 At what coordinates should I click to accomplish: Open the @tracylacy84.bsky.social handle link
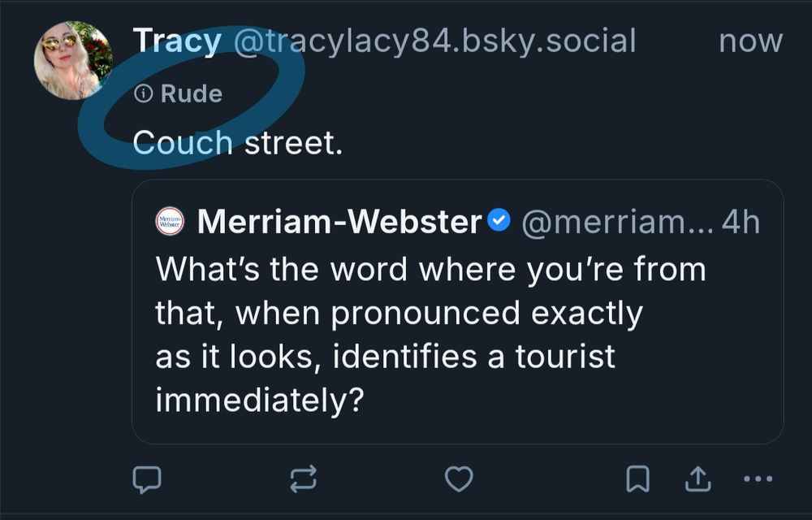pos(434,41)
